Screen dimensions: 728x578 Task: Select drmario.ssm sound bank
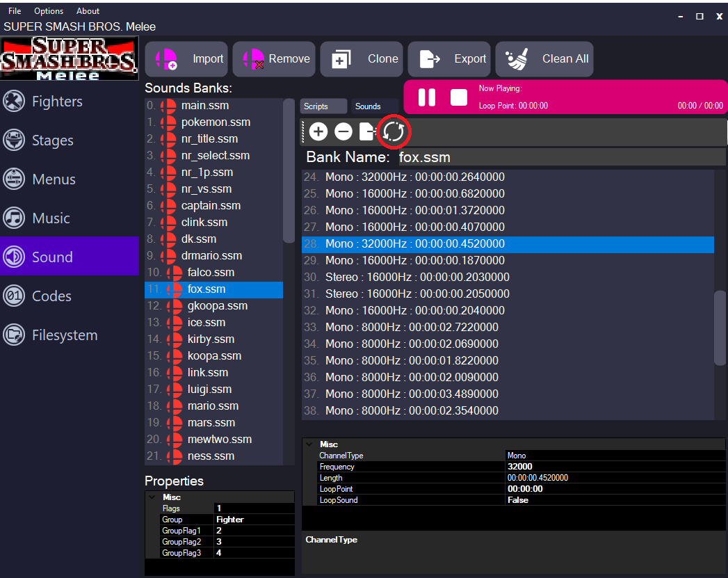pos(214,256)
